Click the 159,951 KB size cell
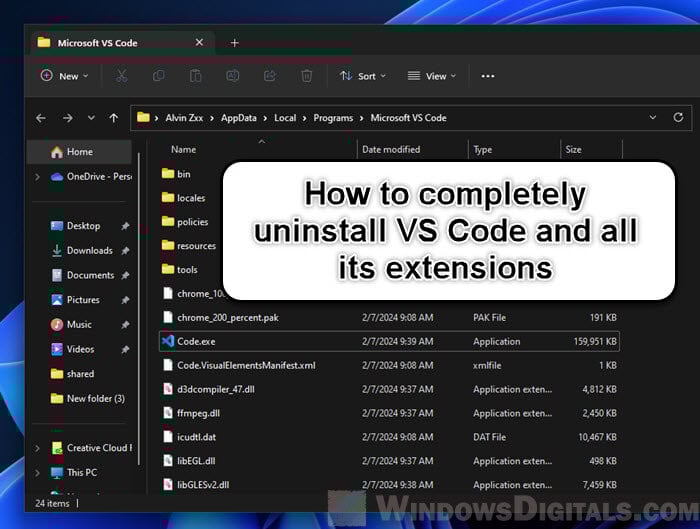Viewport: 700px width, 529px height. (595, 342)
